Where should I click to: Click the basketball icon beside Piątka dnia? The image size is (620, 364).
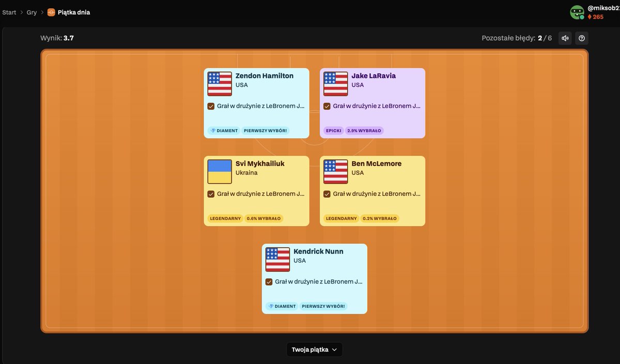[x=51, y=12]
